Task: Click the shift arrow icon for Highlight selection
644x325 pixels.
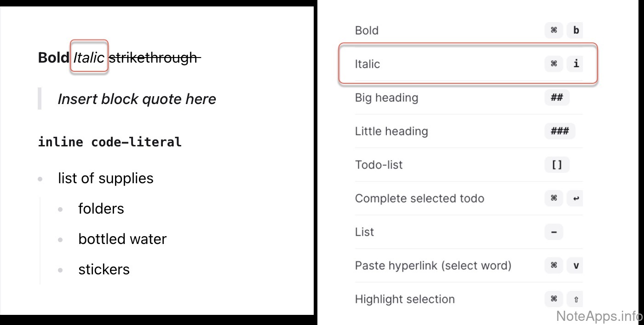Action: click(575, 299)
